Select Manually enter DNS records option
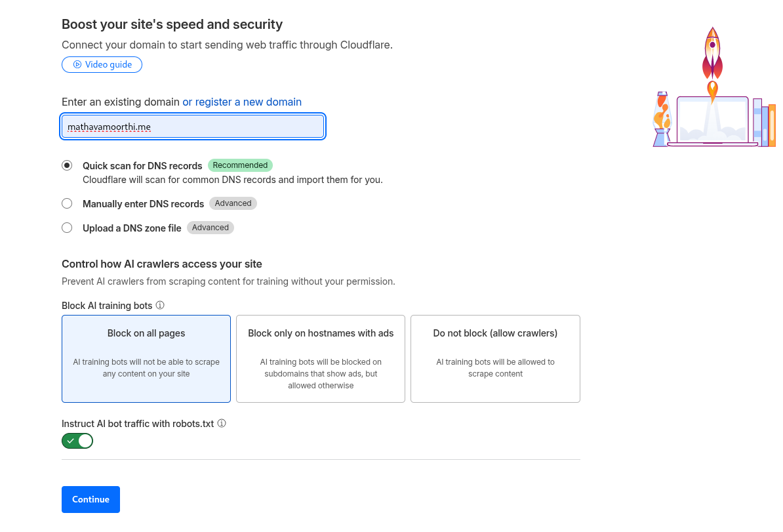 [x=67, y=203]
